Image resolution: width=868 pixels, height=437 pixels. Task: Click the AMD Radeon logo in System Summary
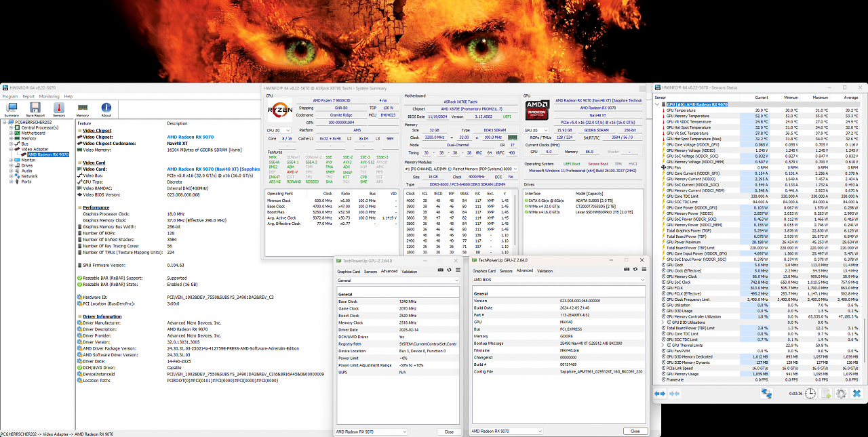537,110
